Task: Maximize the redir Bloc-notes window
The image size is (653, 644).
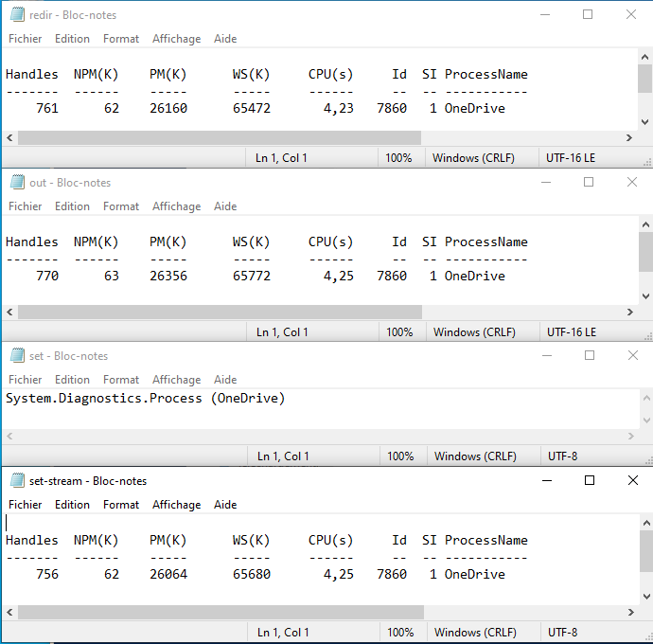Action: (588, 14)
